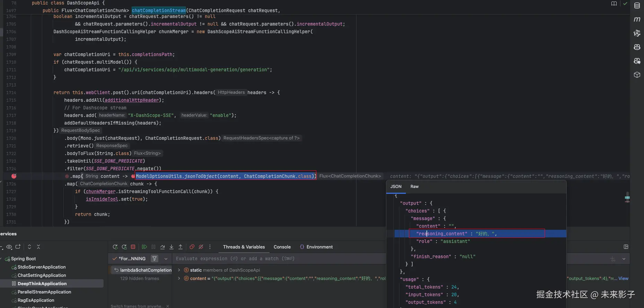Viewport: 644px width, 308px height.
Task: Select the "reasoning_content" line in JSON popup
Action: pyautogui.click(x=480, y=234)
